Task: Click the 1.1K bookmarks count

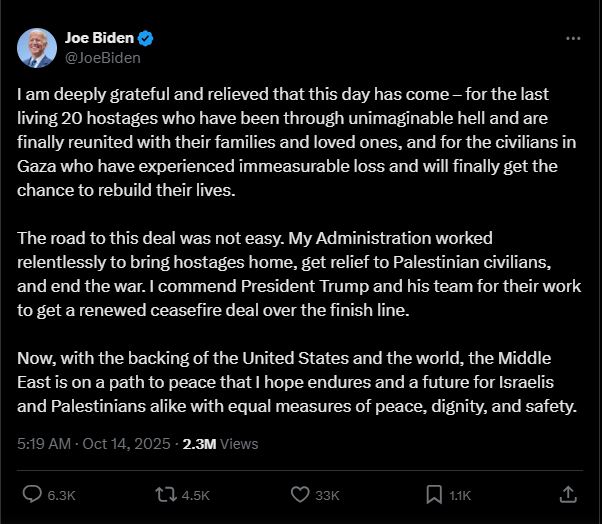Action: pos(461,495)
